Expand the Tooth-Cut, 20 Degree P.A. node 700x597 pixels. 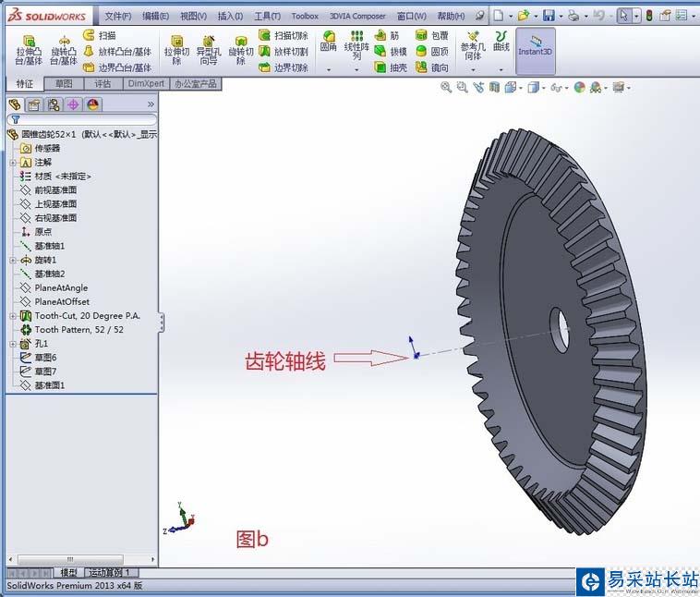tap(13, 316)
